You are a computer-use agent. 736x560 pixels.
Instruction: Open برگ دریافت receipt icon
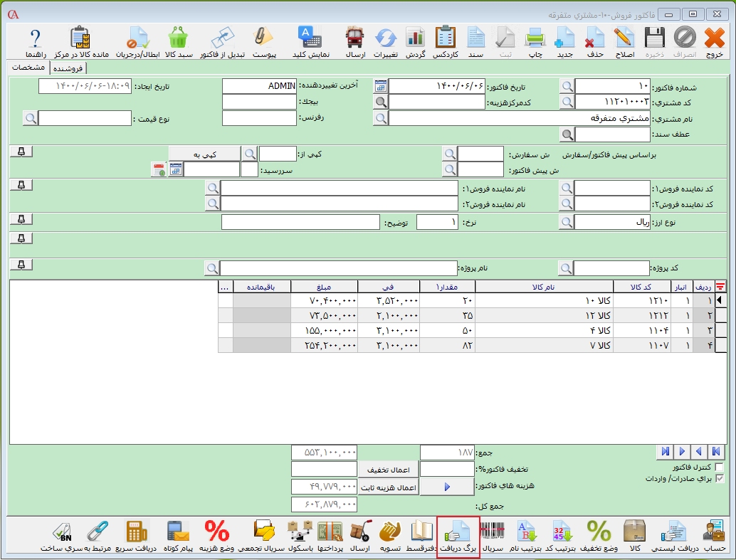[x=458, y=537]
